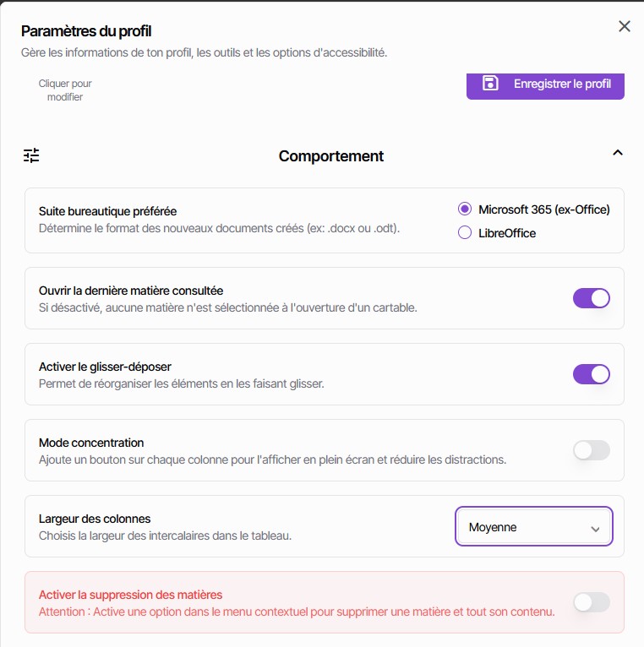
Task: Click the dropdown arrow next to Moyenne
Action: 595,528
